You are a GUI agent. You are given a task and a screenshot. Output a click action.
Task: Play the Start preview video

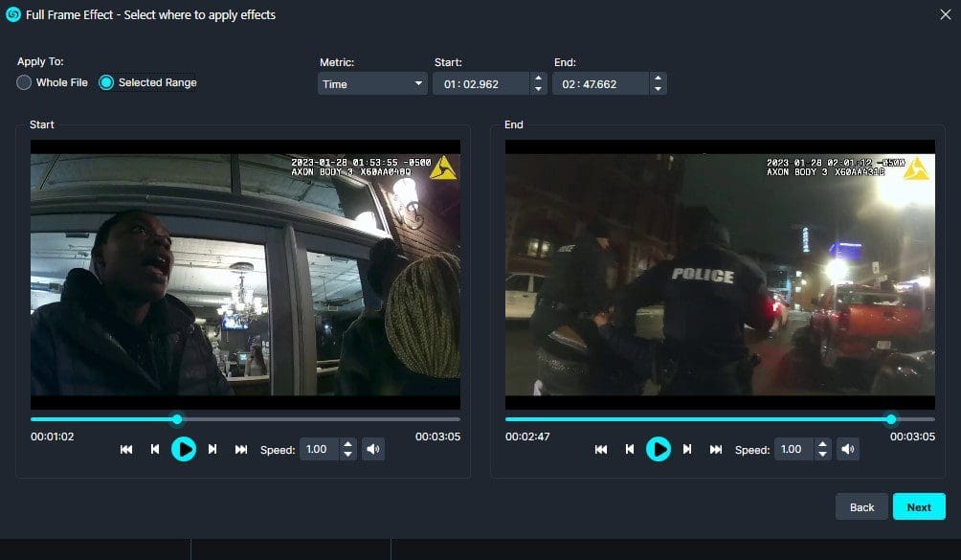pyautogui.click(x=184, y=449)
